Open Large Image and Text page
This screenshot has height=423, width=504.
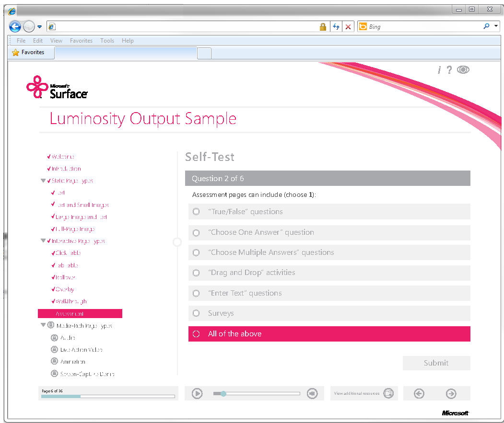[81, 217]
